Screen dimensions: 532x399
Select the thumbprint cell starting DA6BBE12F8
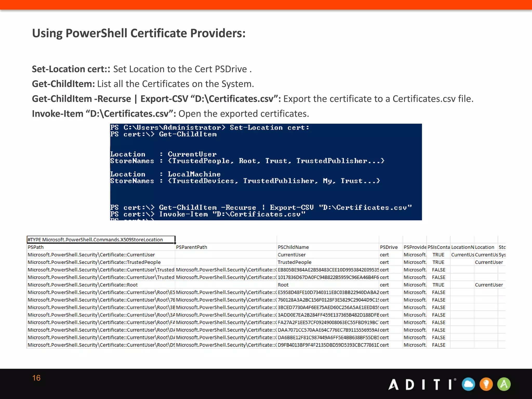click(x=328, y=337)
